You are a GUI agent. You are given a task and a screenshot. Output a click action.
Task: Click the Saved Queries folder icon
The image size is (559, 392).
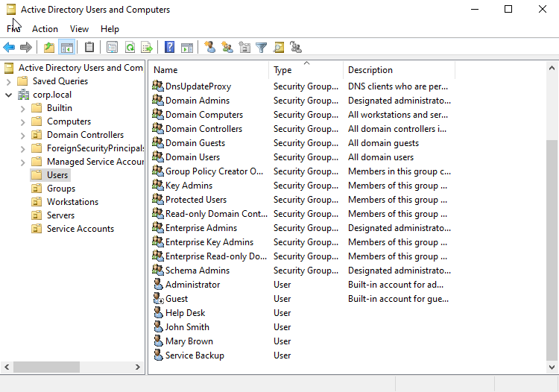pyautogui.click(x=22, y=81)
